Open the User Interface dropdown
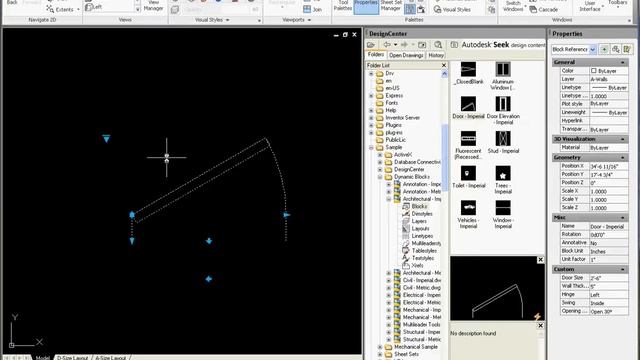Screen dimensions: 640x360 pyautogui.click(x=590, y=6)
